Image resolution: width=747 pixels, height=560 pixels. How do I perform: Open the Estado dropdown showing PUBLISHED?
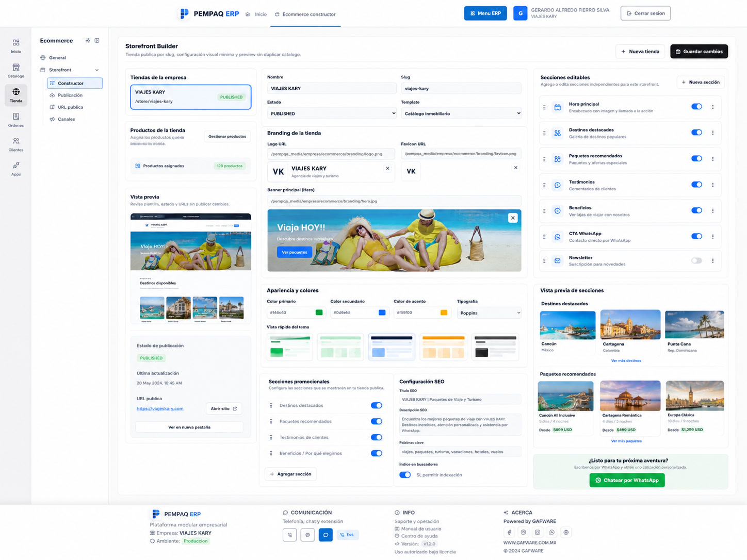[x=332, y=113]
